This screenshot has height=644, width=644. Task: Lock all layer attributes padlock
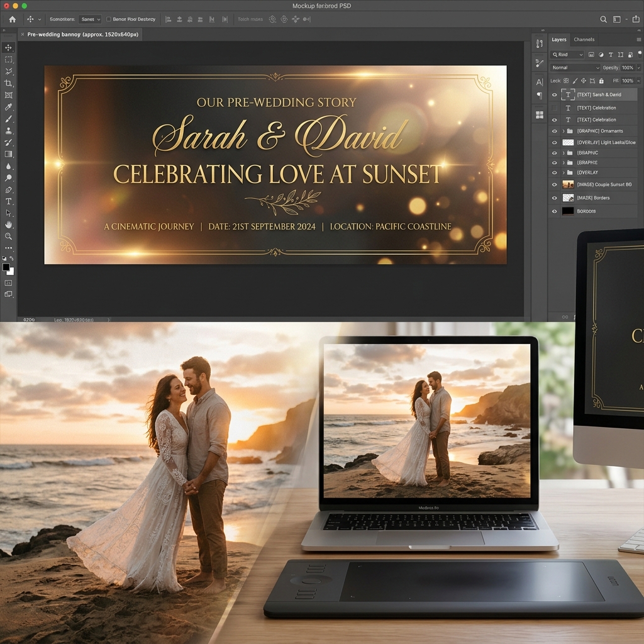click(x=601, y=81)
